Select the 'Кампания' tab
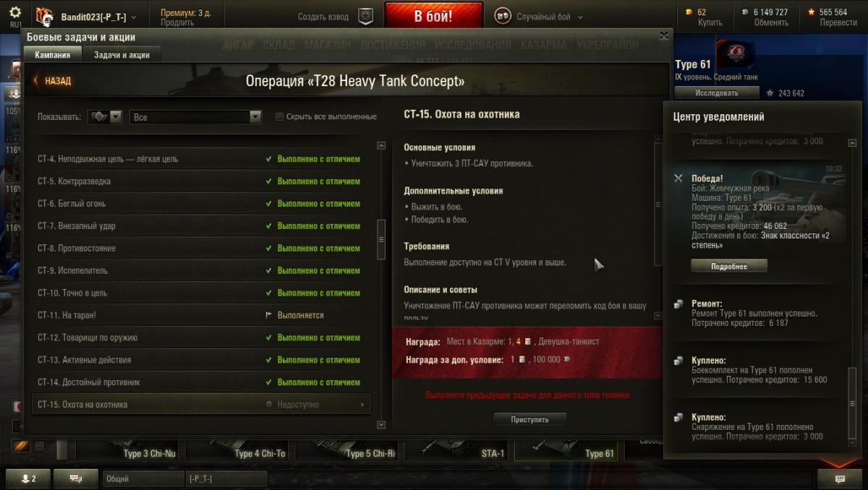 53,55
